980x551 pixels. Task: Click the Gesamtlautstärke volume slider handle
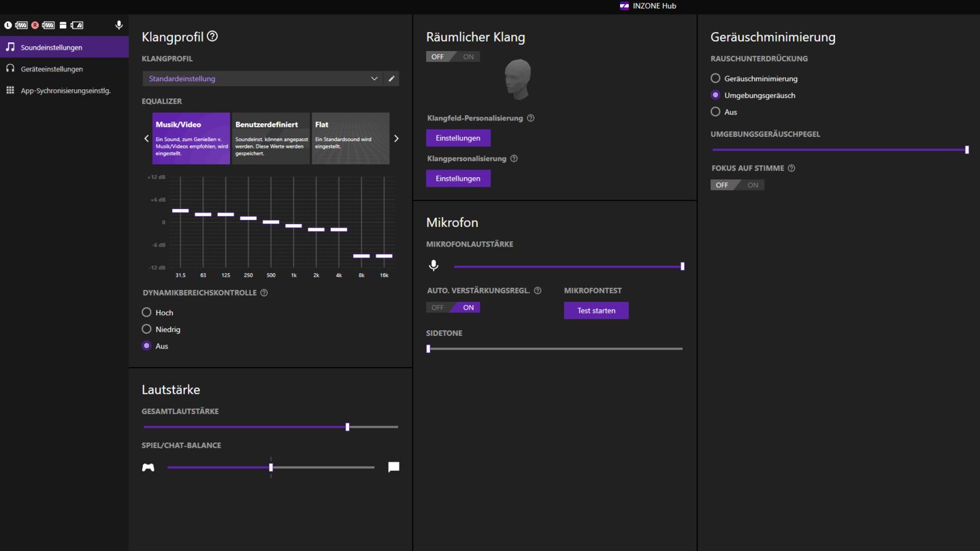point(348,427)
